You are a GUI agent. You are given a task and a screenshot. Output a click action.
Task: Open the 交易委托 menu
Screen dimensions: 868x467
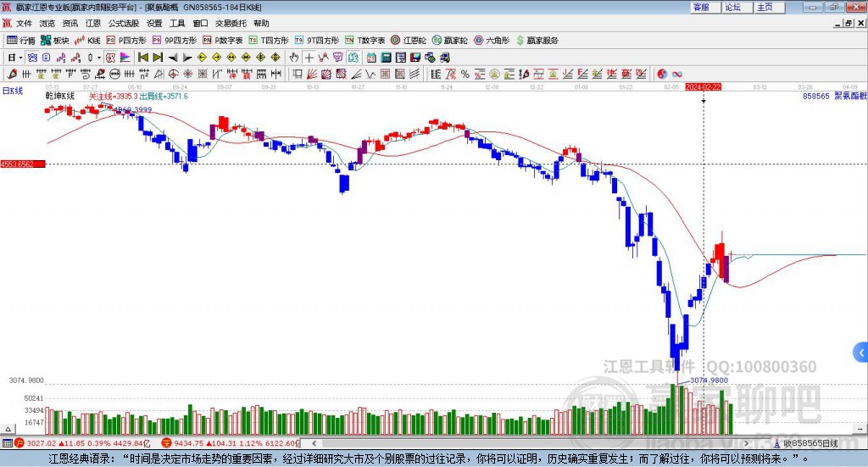231,23
